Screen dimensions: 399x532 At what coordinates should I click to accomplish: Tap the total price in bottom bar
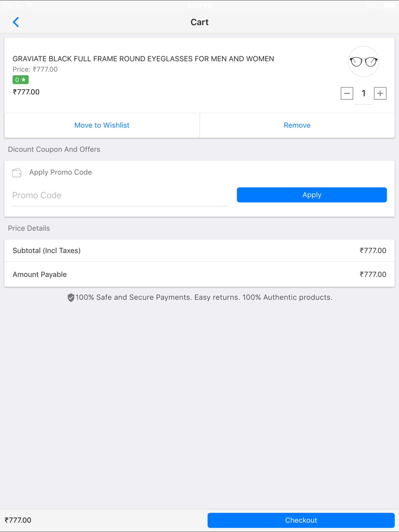tap(18, 520)
